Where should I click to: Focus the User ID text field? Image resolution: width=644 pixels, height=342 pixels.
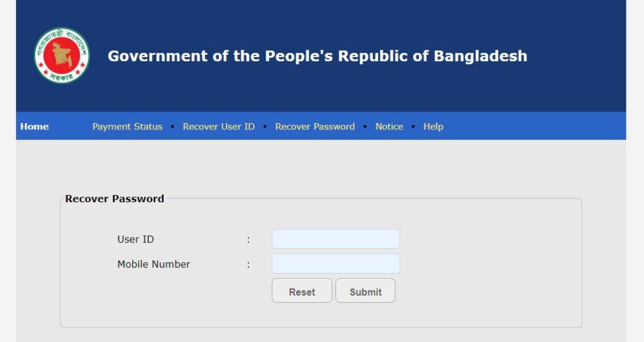[336, 239]
